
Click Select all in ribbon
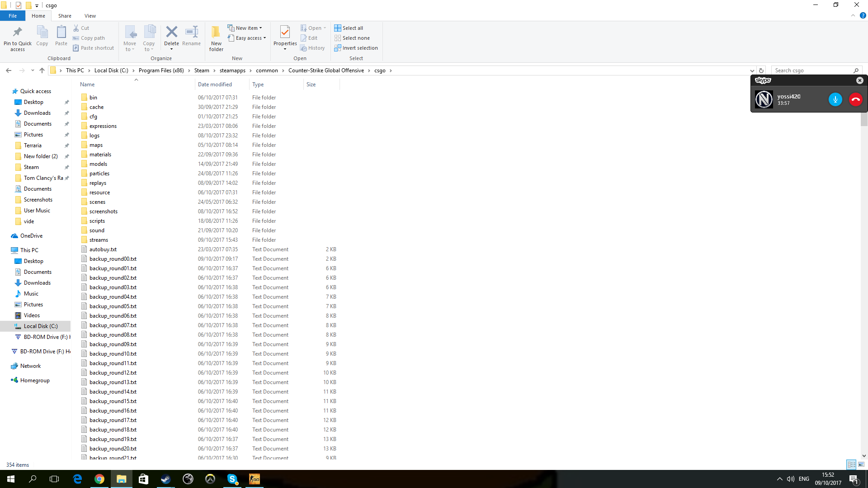point(349,28)
